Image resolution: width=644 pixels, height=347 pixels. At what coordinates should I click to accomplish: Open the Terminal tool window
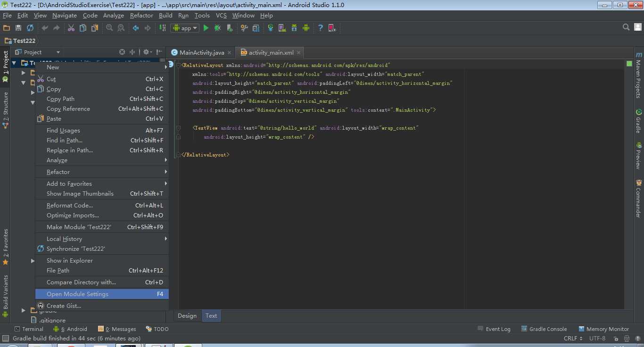pos(29,329)
